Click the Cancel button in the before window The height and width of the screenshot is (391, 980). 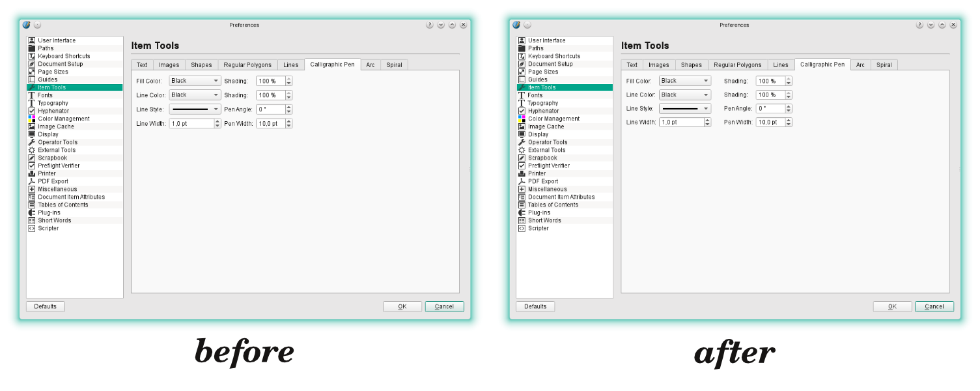tap(444, 306)
